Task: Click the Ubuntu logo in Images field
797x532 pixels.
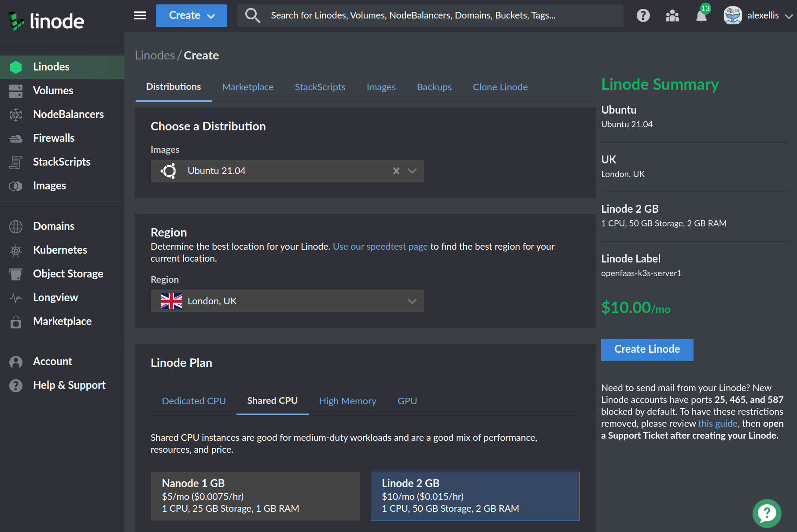Action: coord(169,171)
